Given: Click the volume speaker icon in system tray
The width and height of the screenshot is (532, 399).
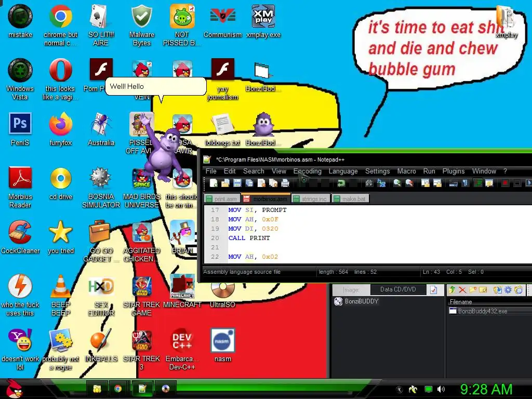Looking at the screenshot, I should click(441, 389).
